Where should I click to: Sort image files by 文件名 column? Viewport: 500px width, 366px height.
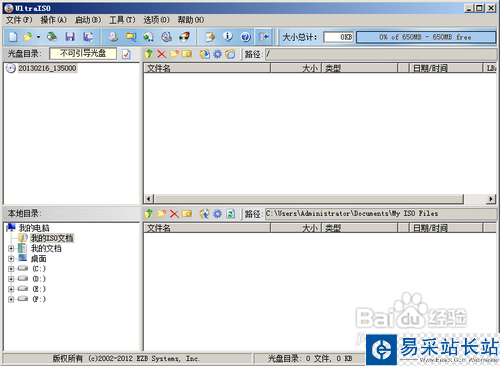click(207, 68)
